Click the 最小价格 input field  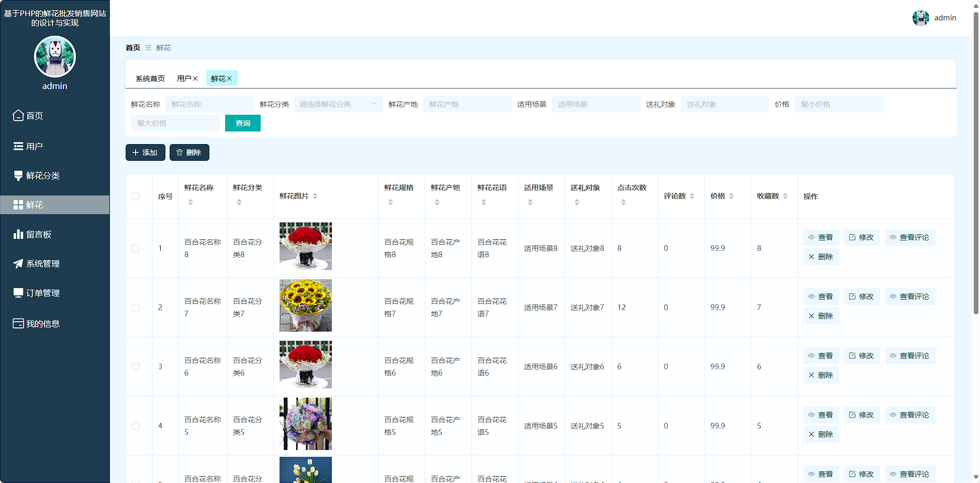click(839, 104)
